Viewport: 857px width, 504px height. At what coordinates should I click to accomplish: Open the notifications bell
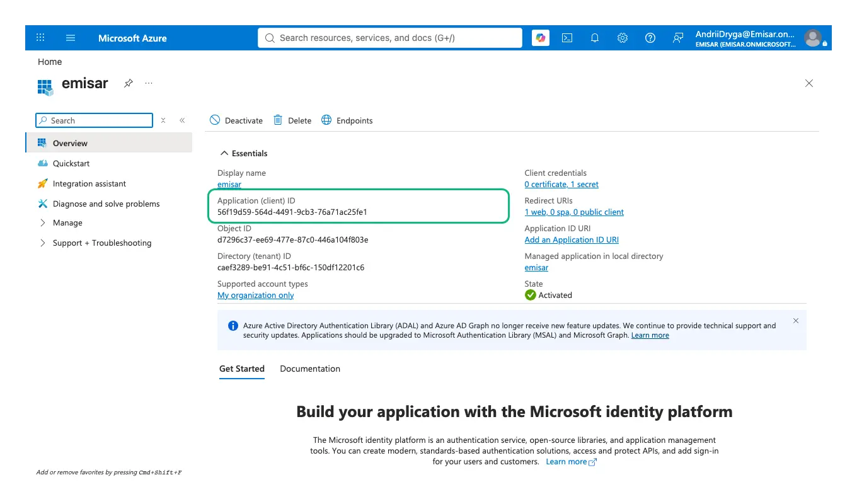pos(595,38)
